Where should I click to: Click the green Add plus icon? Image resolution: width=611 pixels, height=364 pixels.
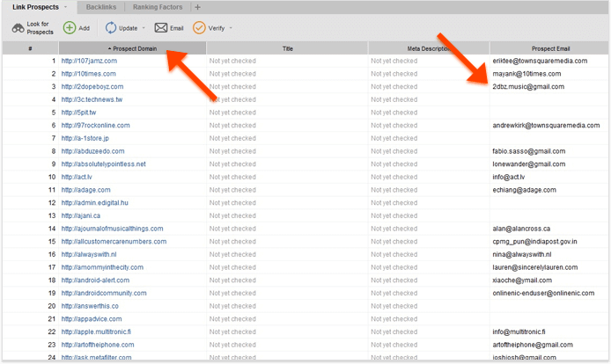(70, 28)
